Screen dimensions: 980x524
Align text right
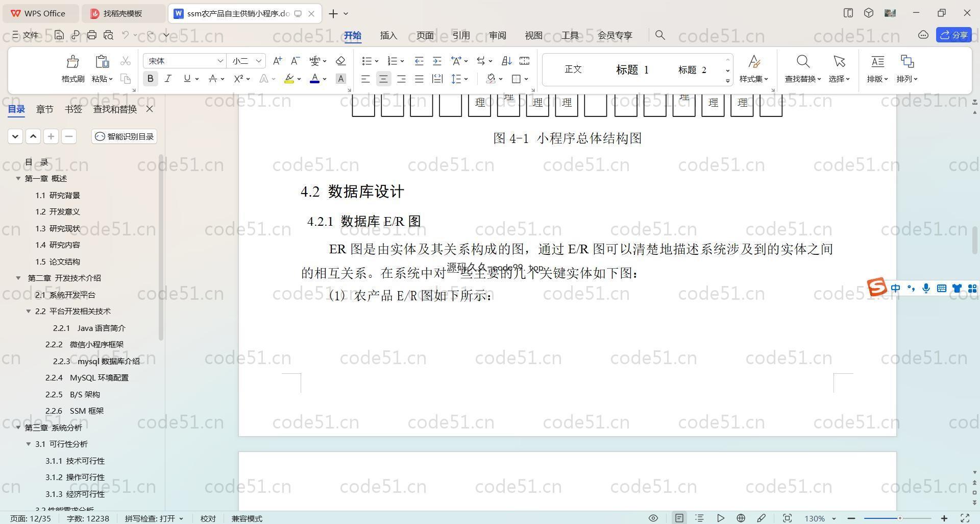tap(401, 79)
